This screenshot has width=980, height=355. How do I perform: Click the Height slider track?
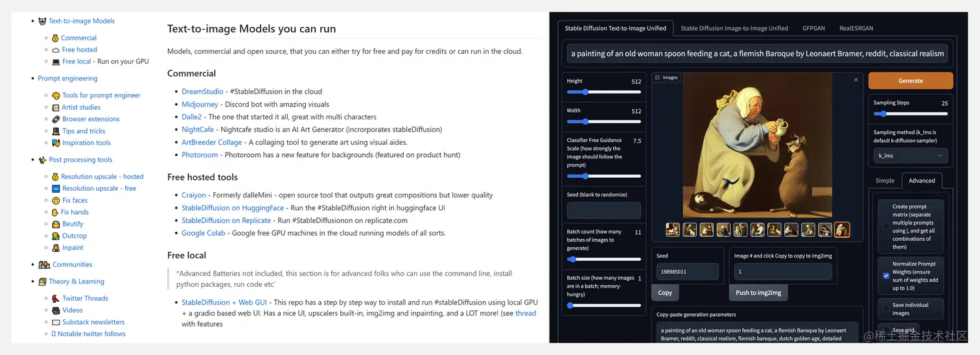point(603,92)
